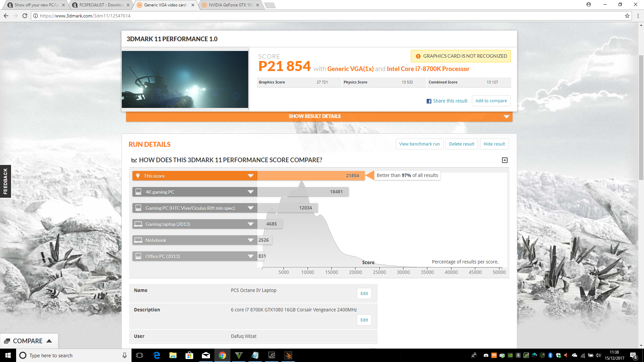Switch to 'Show off your new PC' tab
This screenshot has height=362, width=644.
36,5
